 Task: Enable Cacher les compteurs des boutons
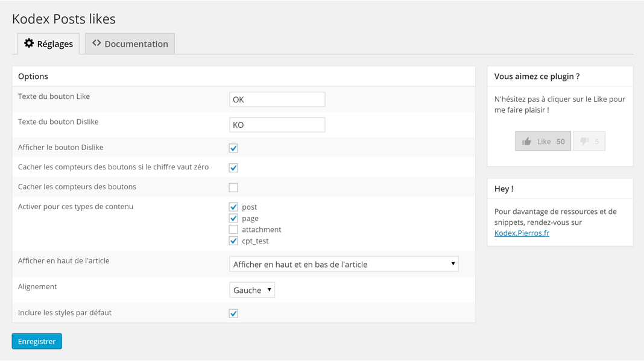click(x=233, y=187)
